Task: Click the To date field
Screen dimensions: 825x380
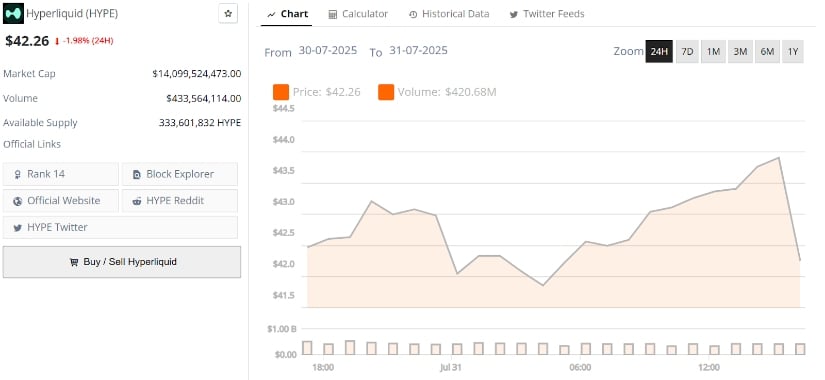Action: pos(418,51)
